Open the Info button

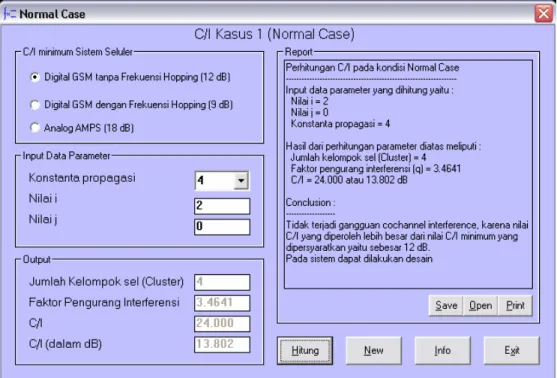(443, 351)
